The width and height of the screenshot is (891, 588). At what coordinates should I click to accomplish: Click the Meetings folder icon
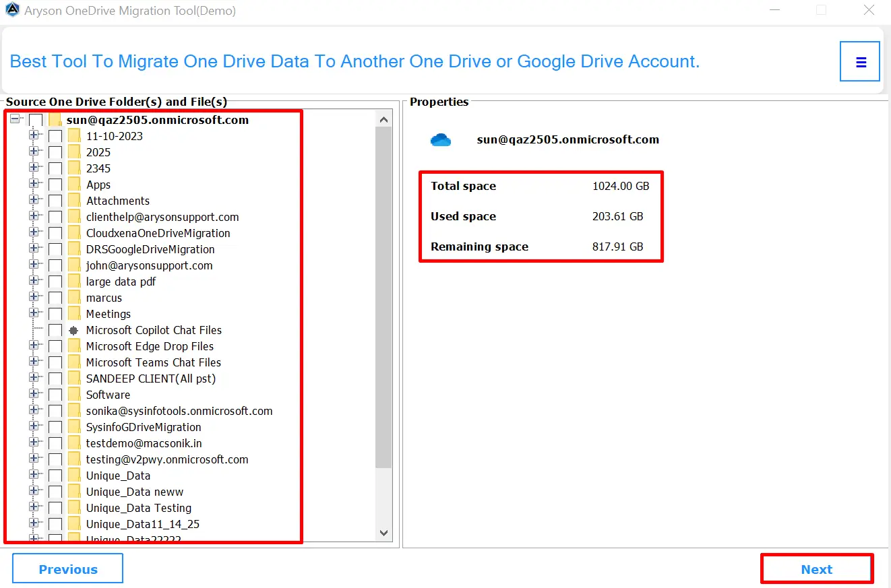point(73,313)
